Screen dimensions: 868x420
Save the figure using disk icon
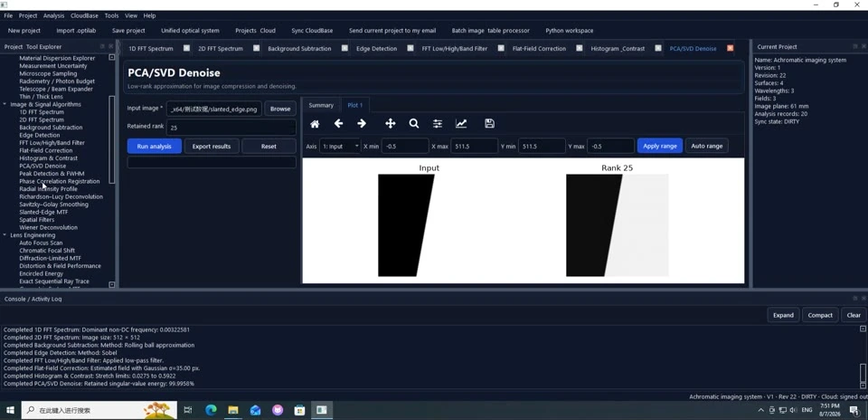coord(489,124)
